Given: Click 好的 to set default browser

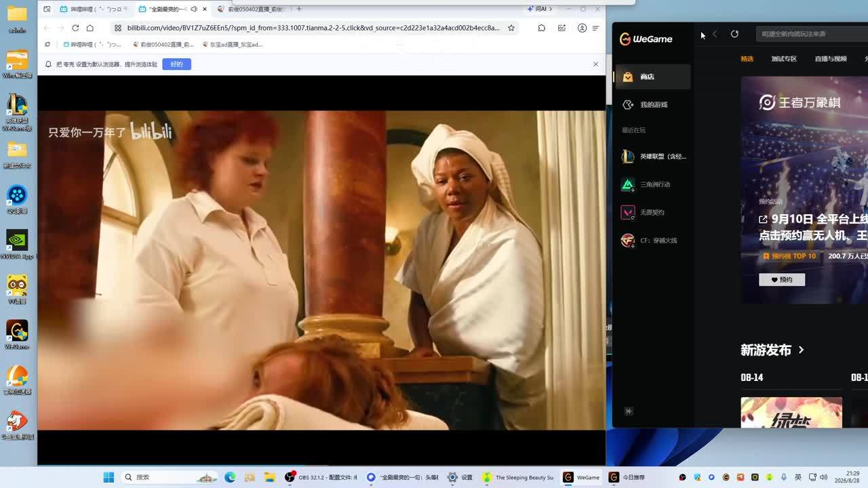Looking at the screenshot, I should [176, 64].
